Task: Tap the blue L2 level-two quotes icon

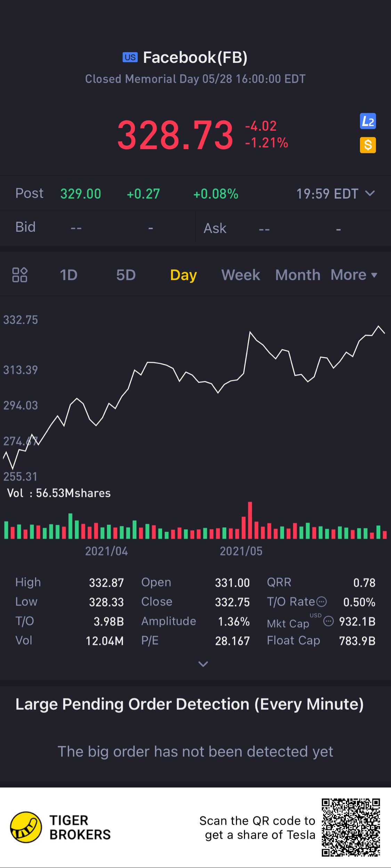Action: point(368,121)
